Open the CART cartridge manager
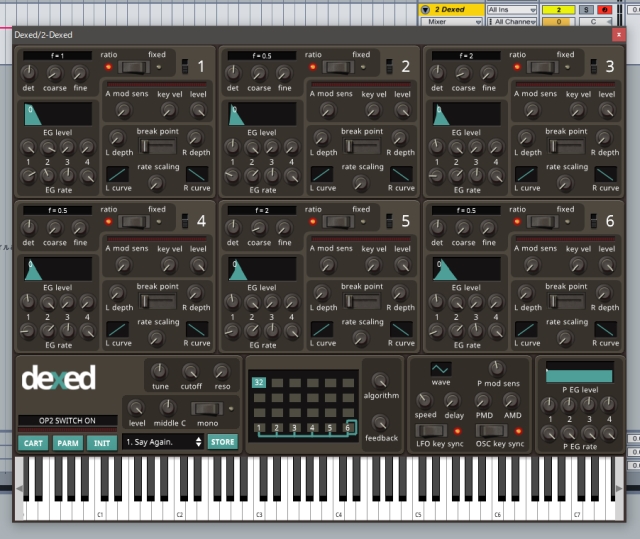Screen dimensions: 640x539 click(x=33, y=442)
